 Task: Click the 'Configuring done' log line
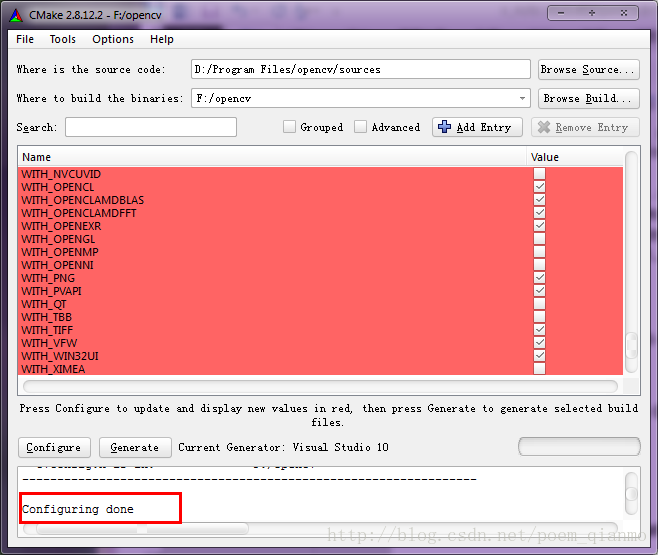coord(78,509)
